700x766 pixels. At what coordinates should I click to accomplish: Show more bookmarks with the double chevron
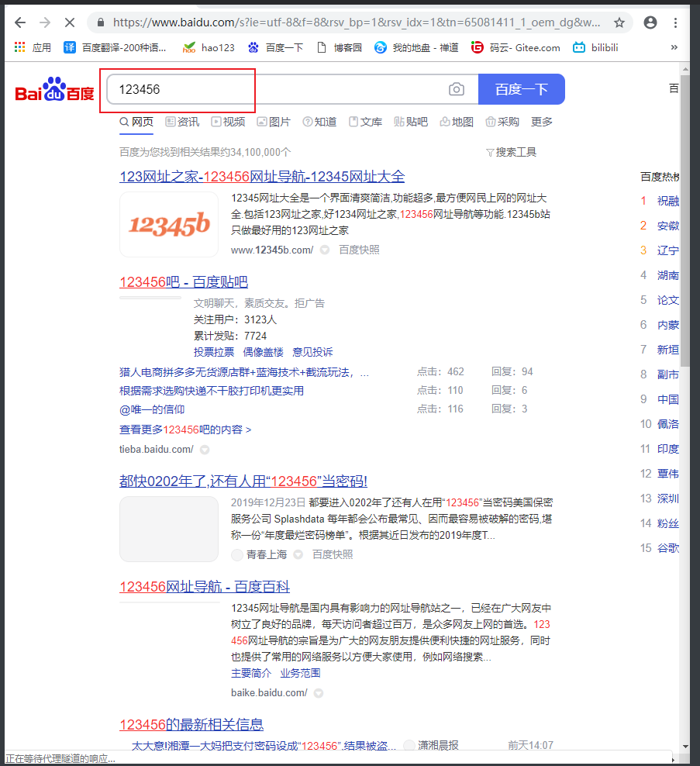pos(674,47)
